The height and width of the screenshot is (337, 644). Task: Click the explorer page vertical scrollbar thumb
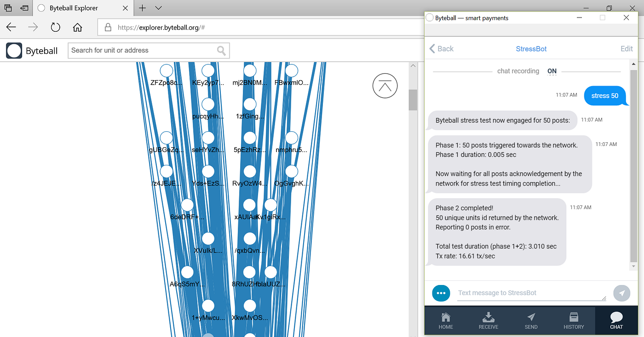pyautogui.click(x=413, y=100)
